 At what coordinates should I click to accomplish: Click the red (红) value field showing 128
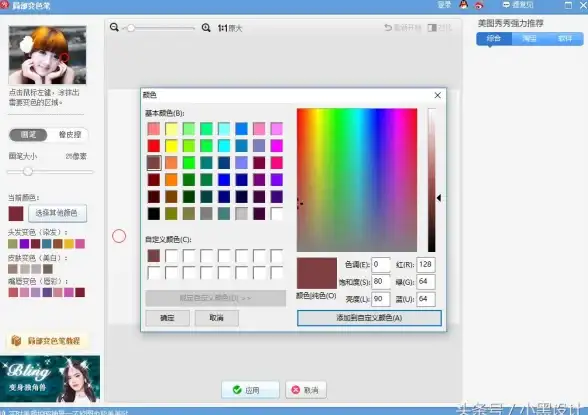[x=426, y=265]
